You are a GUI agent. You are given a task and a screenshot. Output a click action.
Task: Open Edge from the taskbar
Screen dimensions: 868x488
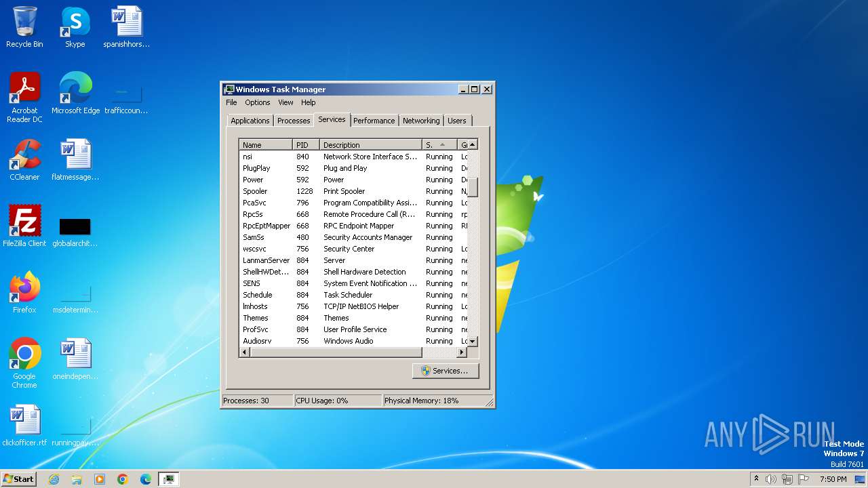click(x=146, y=479)
